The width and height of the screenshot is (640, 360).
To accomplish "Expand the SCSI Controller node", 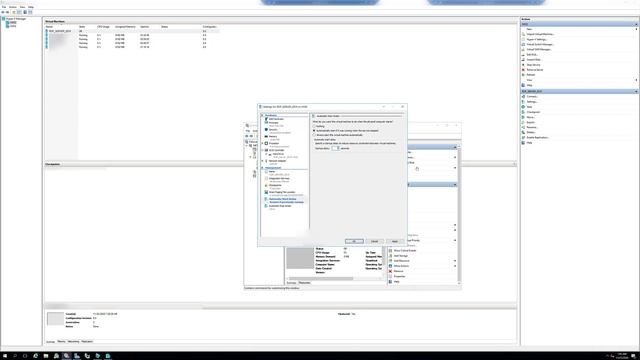I will (x=262, y=150).
